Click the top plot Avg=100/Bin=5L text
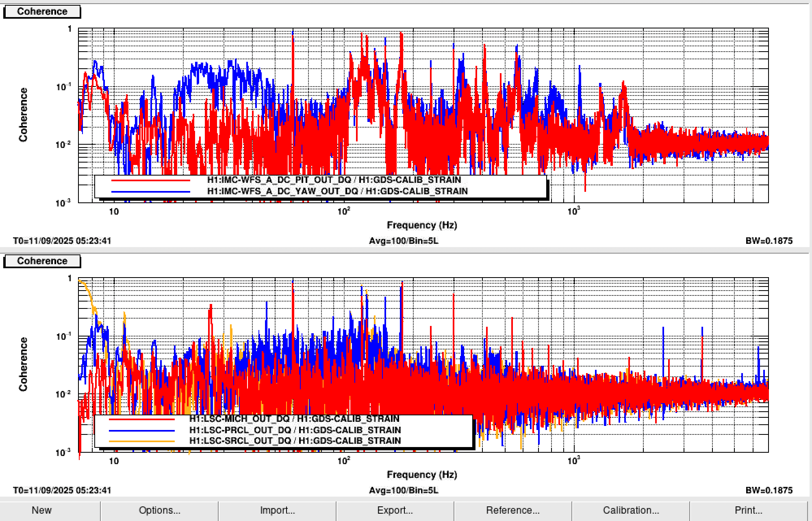812x521 pixels. pyautogui.click(x=403, y=241)
